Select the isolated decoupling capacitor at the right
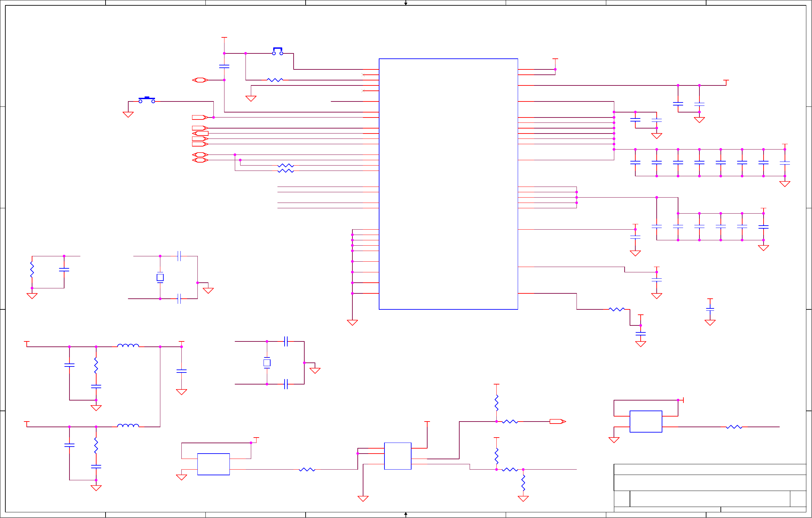 pyautogui.click(x=710, y=309)
